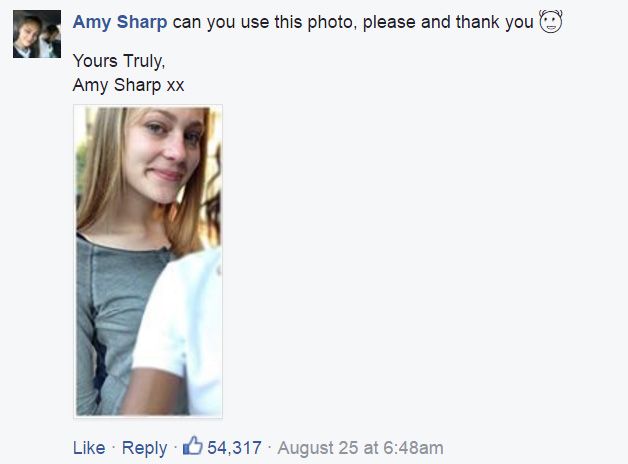Open the August 25 at 6:48am timestamp
The width and height of the screenshot is (628, 464).
coord(360,448)
